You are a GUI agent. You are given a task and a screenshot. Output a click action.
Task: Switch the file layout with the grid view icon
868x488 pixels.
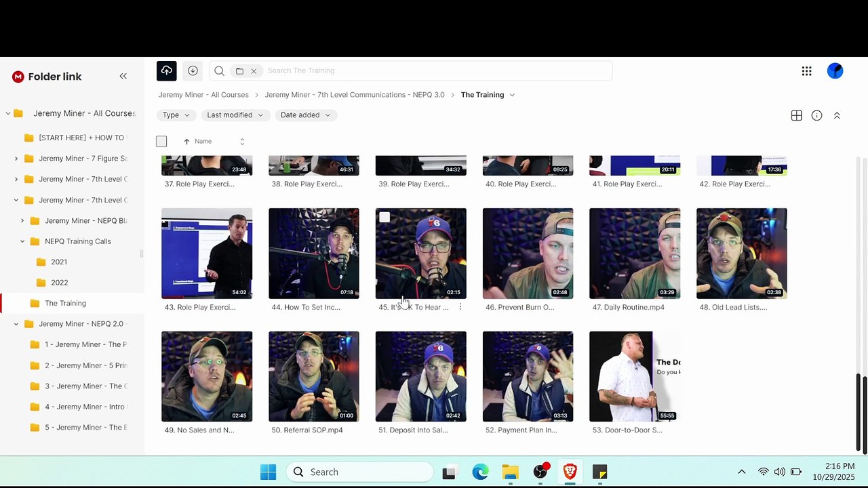797,116
